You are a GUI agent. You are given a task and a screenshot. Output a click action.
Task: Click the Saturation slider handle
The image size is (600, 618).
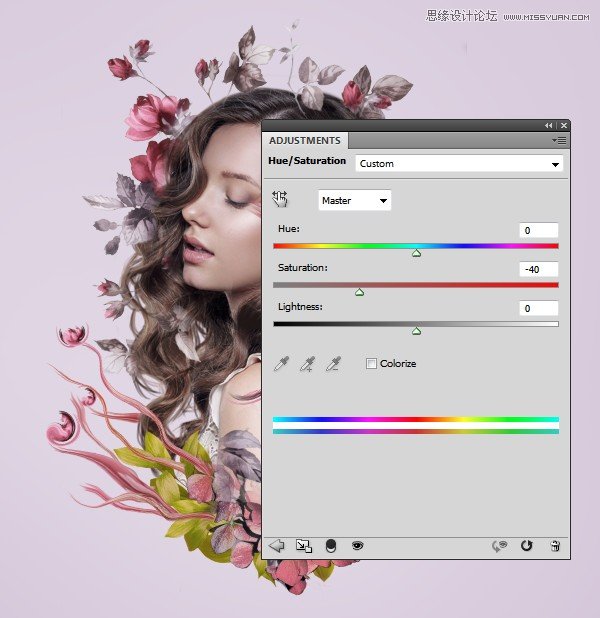359,292
